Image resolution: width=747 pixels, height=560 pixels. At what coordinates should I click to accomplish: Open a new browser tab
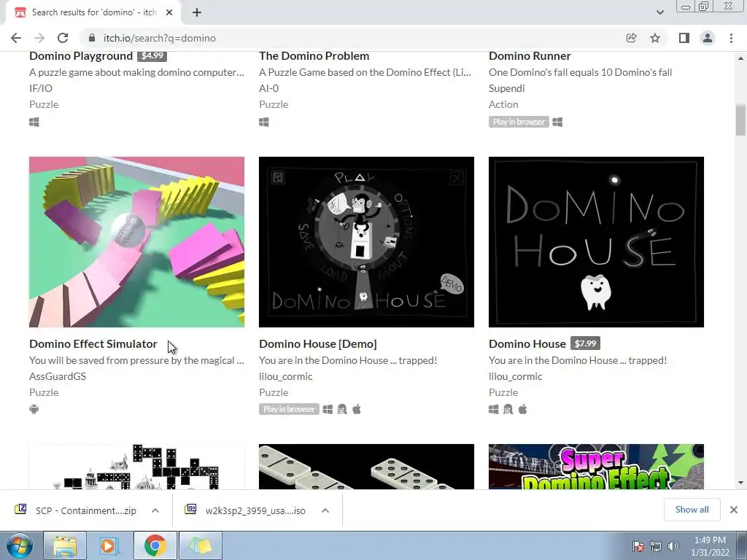197,12
